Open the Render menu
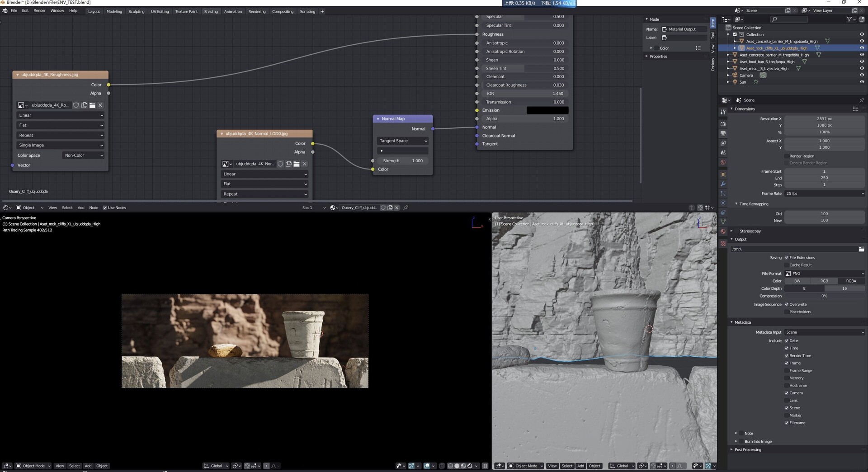The height and width of the screenshot is (472, 868). click(39, 11)
